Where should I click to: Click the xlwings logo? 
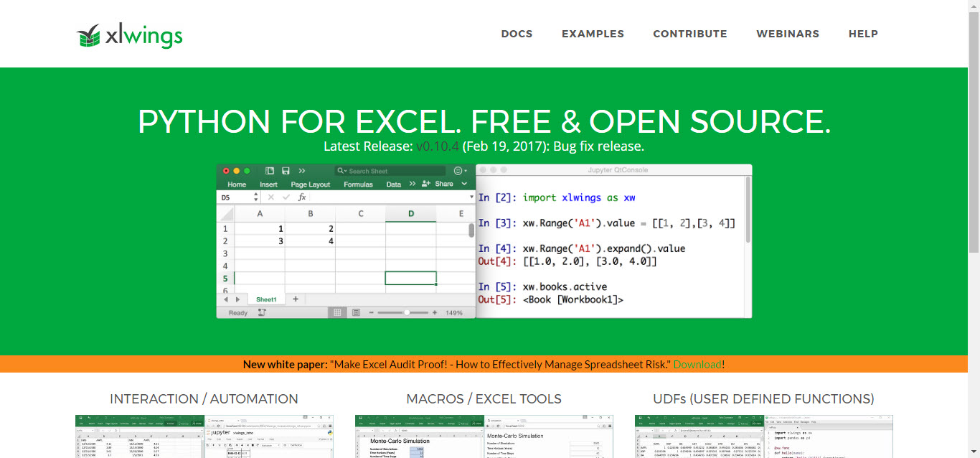(x=130, y=36)
